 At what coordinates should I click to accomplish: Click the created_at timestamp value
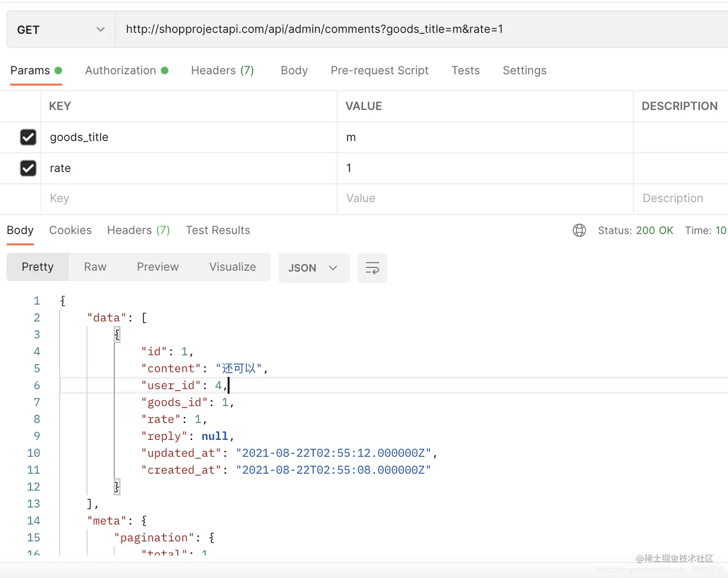[334, 470]
